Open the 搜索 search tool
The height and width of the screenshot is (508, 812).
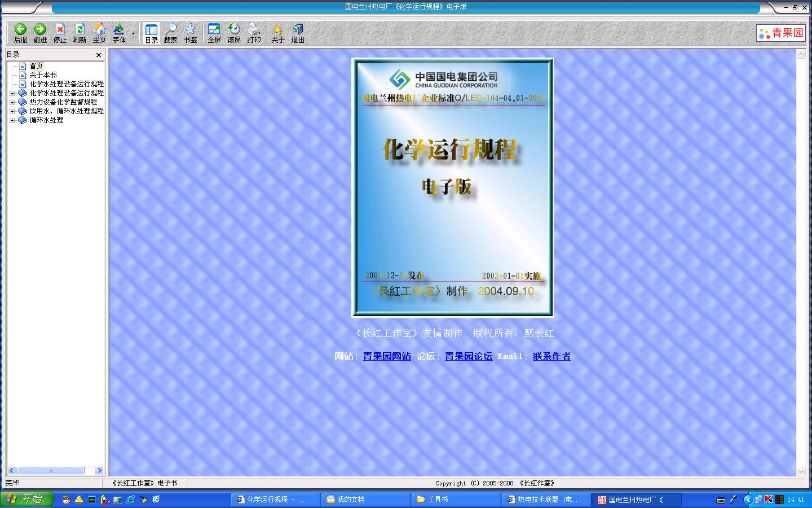[x=170, y=33]
